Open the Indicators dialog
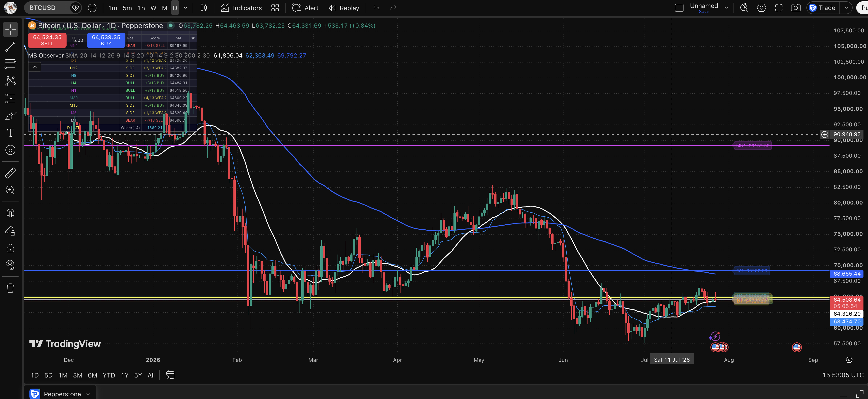Image resolution: width=868 pixels, height=399 pixels. pos(241,8)
